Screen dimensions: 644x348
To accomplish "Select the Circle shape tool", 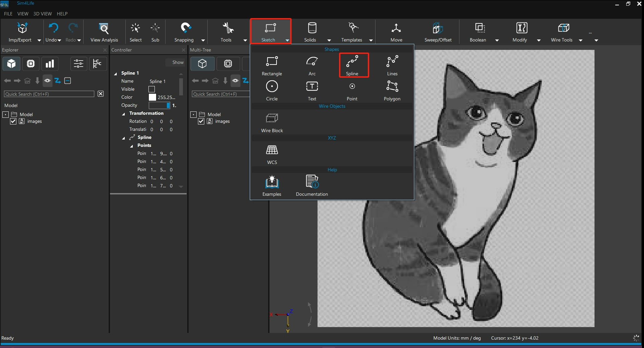I will (x=272, y=90).
